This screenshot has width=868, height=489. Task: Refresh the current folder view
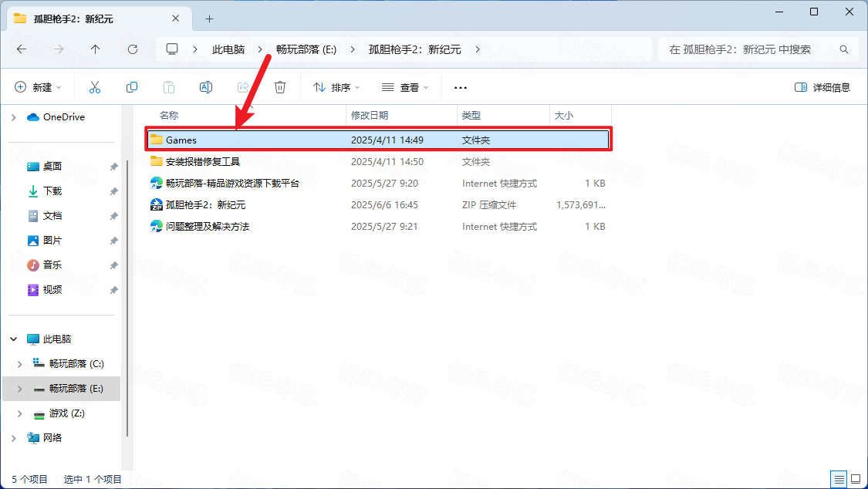click(x=132, y=49)
